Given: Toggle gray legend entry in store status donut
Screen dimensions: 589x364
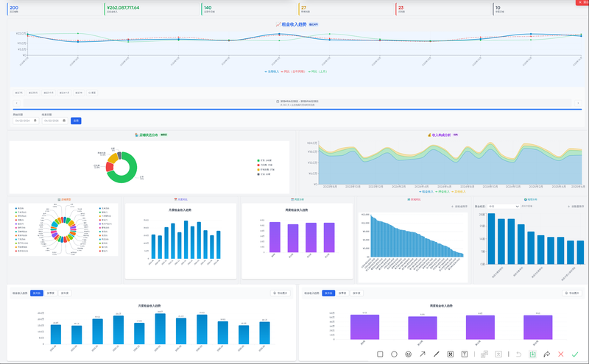Looking at the screenshot, I should pyautogui.click(x=264, y=174).
